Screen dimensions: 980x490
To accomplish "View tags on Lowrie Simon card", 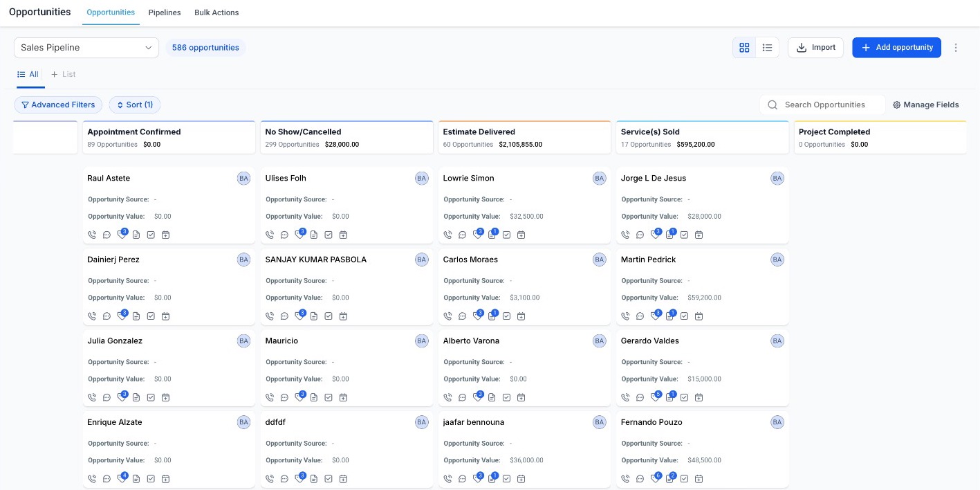I will click(x=478, y=234).
